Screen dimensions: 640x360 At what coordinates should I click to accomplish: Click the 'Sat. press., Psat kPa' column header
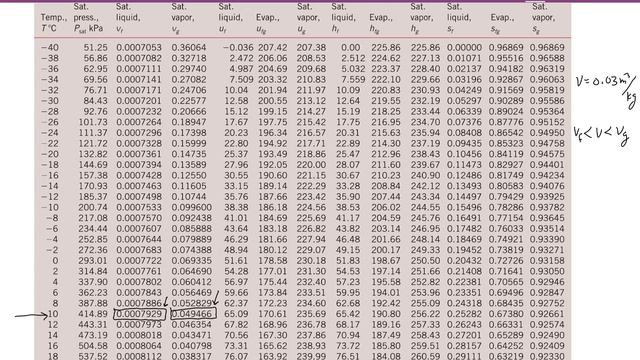pos(88,18)
